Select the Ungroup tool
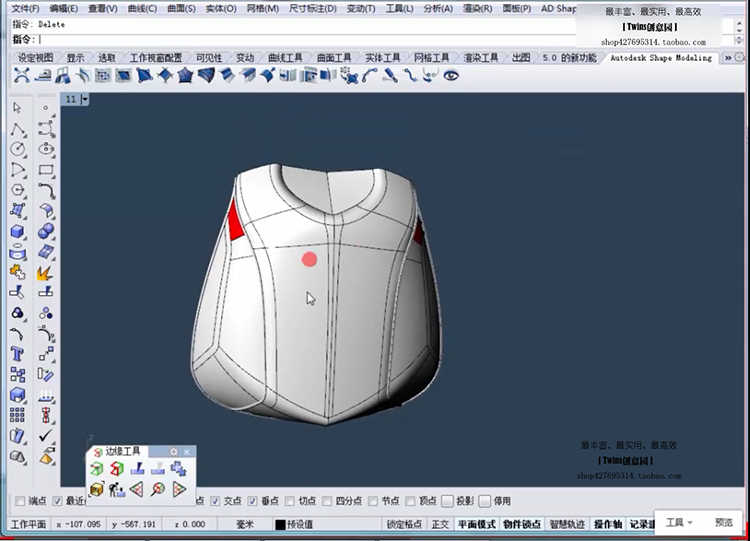The height and width of the screenshot is (541, 750). pyautogui.click(x=46, y=313)
